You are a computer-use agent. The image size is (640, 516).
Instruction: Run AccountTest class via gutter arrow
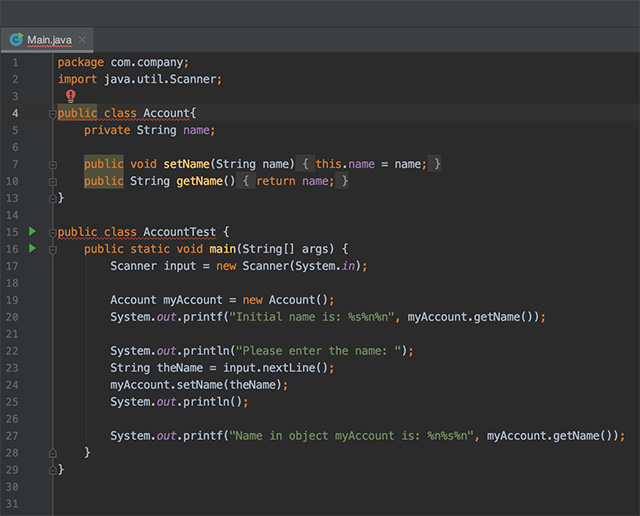32,231
